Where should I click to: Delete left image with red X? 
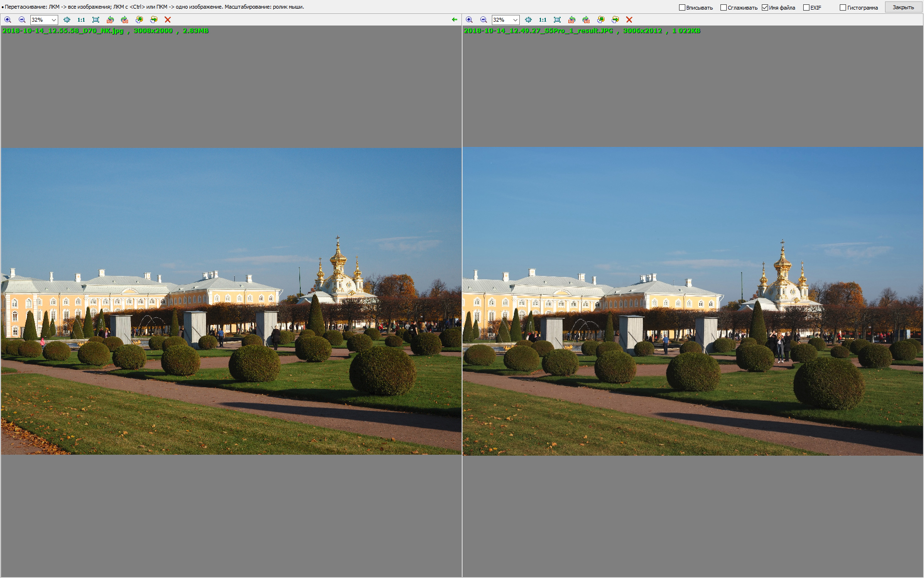(167, 20)
